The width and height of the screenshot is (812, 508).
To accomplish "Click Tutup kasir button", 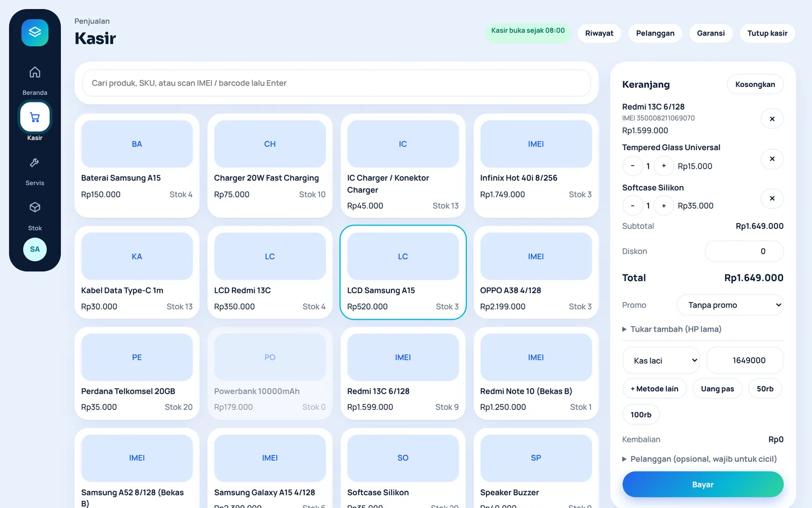I will click(x=767, y=34).
